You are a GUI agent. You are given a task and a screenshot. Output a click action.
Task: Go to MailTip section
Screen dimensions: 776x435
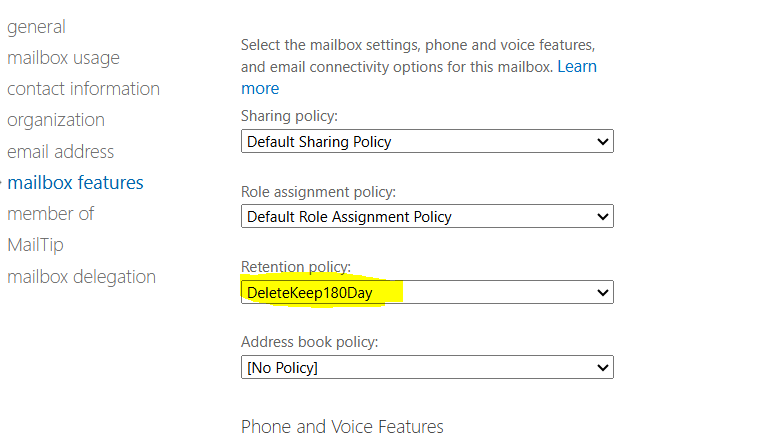pos(36,245)
